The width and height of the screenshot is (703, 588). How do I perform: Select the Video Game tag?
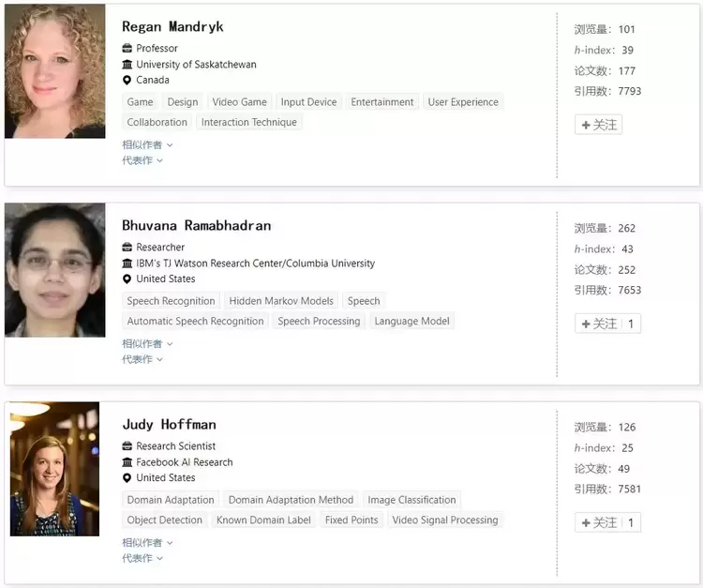239,102
